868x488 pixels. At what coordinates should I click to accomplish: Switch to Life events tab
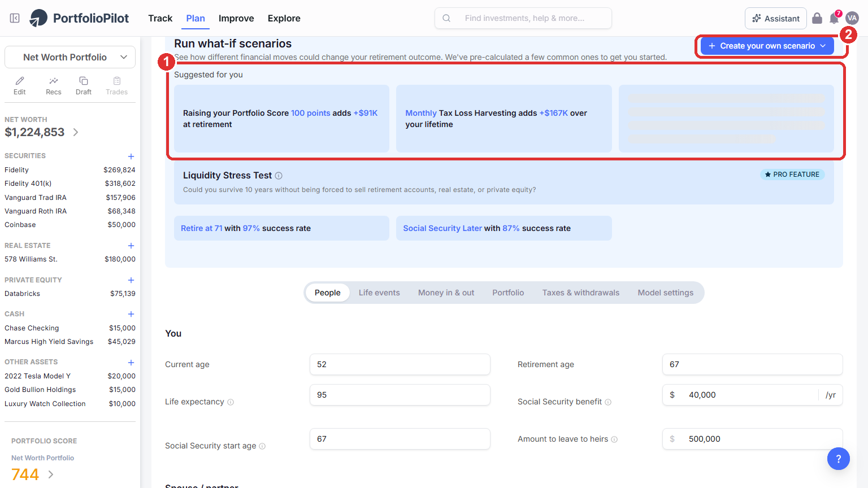click(x=379, y=293)
